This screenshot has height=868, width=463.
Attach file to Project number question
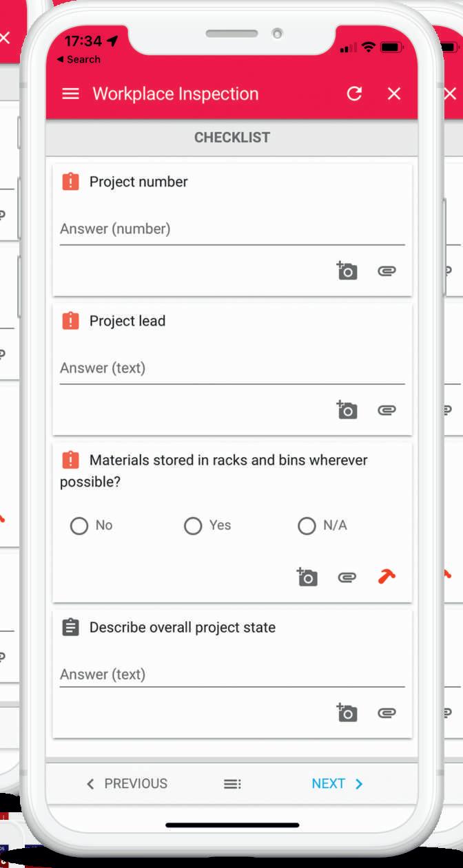tap(387, 271)
